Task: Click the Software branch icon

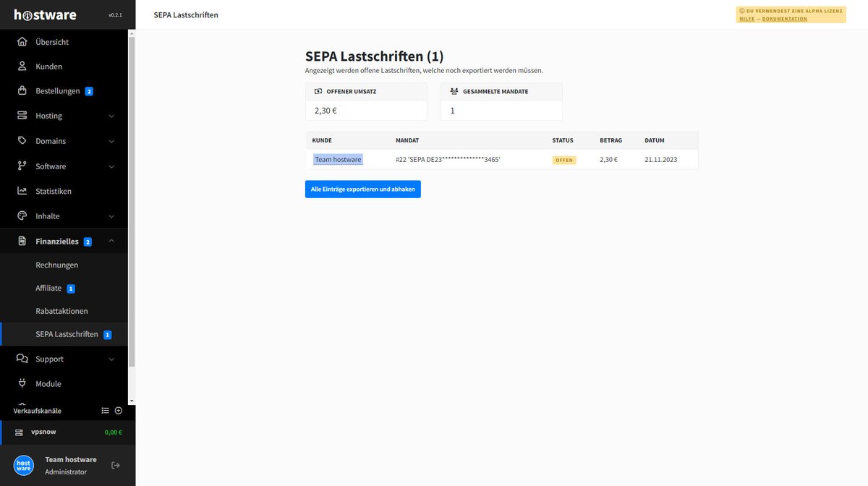Action: [x=22, y=166]
